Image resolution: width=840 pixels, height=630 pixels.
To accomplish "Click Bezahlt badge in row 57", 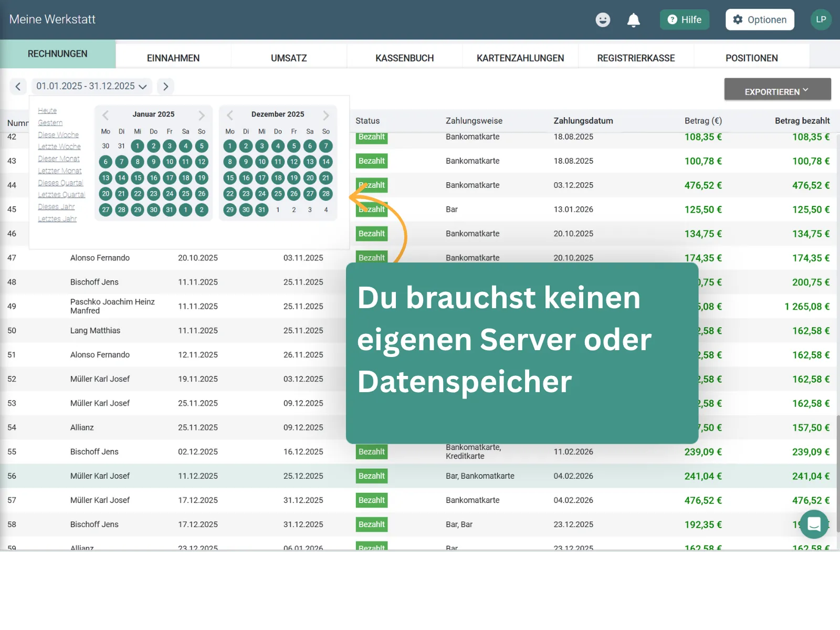I will (372, 500).
